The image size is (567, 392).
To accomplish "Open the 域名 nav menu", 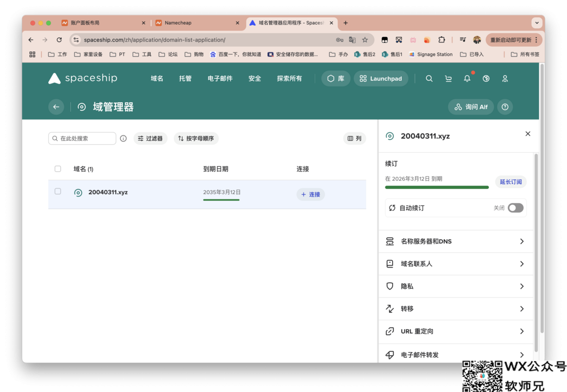I will point(157,78).
